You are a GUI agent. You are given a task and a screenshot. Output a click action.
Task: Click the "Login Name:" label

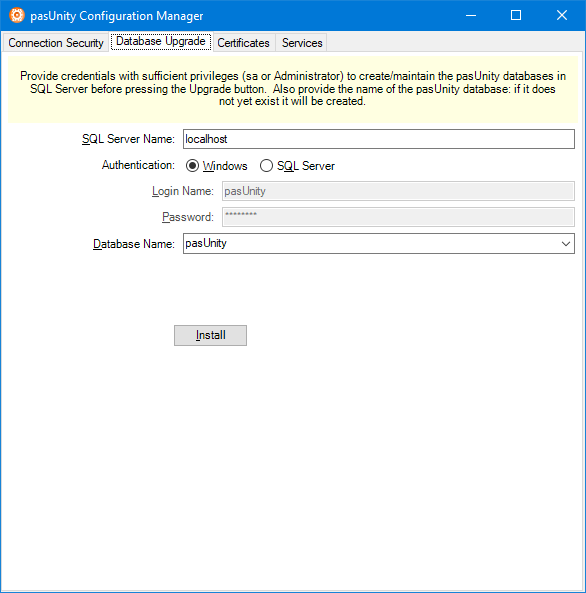pos(183,191)
